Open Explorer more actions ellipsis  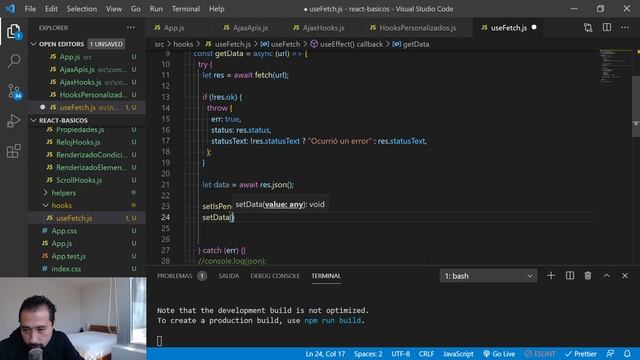click(x=131, y=28)
